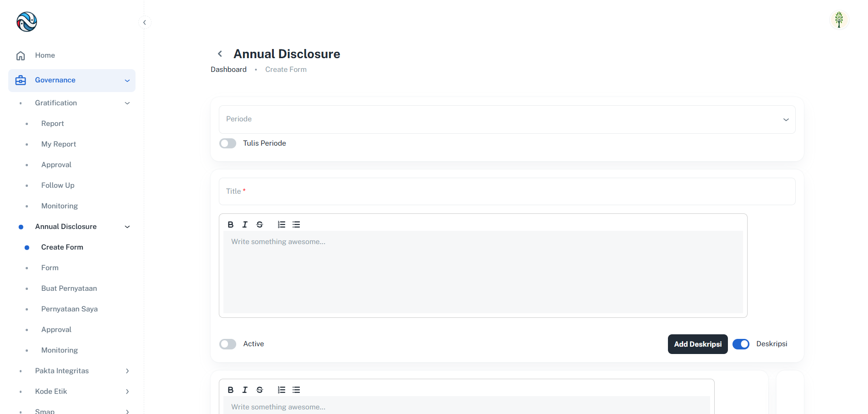Apply italic in the second description editor
The image size is (868, 414).
click(245, 390)
